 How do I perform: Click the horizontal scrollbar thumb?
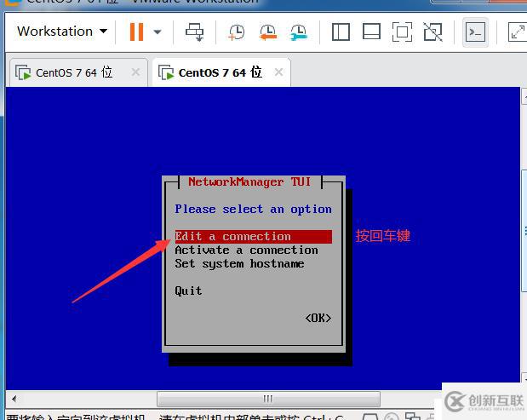(x=268, y=400)
